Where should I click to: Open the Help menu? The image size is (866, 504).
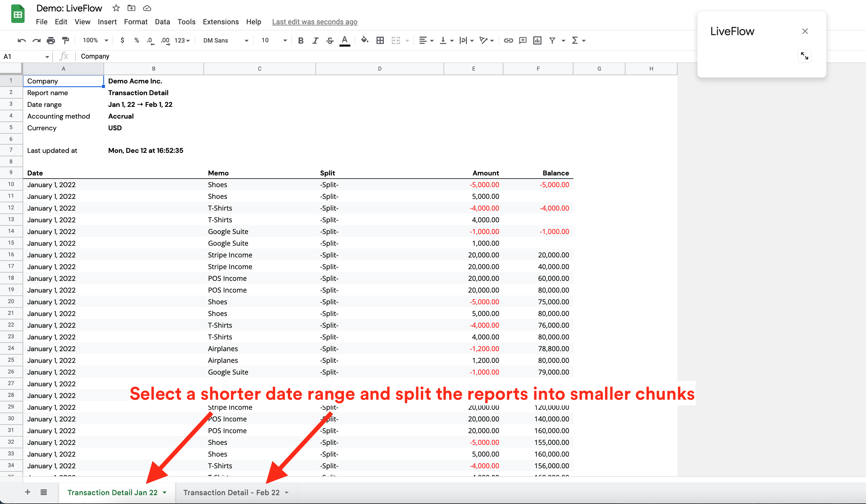254,22
